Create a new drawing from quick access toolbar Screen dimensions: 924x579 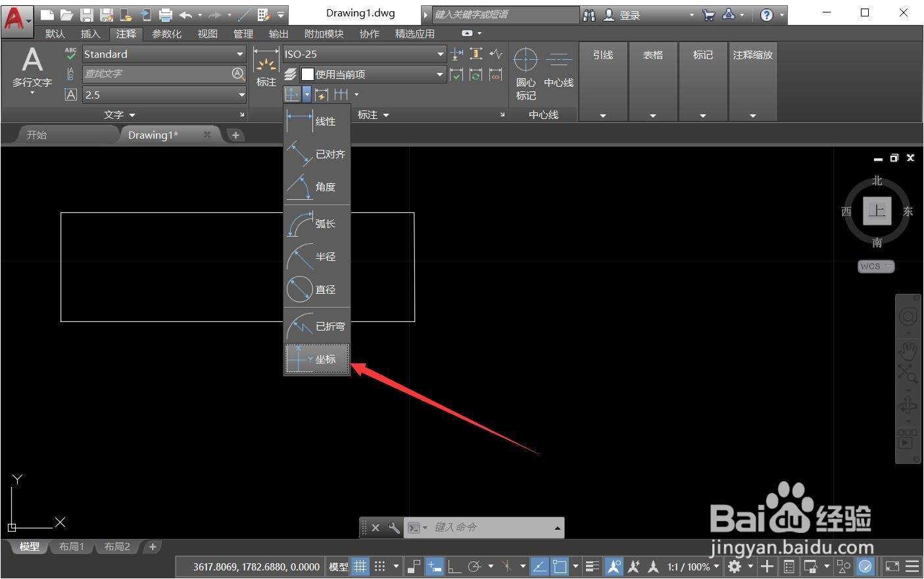pos(47,14)
